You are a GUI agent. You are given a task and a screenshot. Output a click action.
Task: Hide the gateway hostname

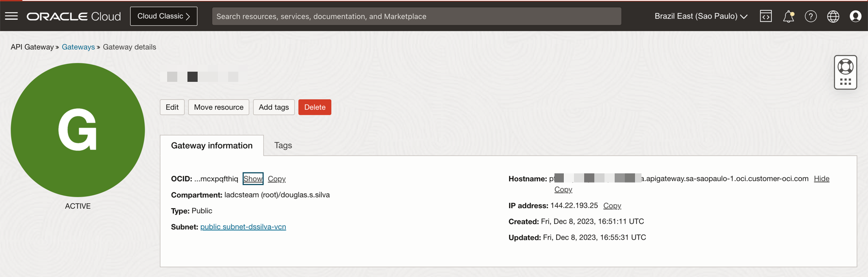tap(821, 179)
